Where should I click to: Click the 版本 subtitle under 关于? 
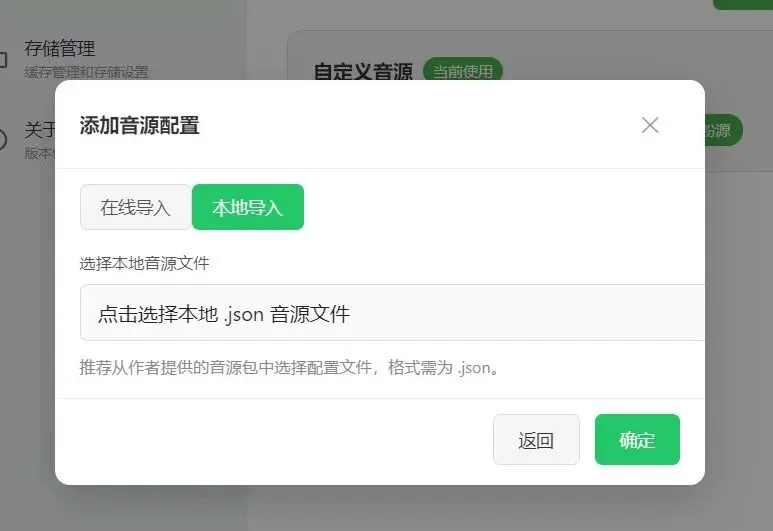(x=40, y=153)
